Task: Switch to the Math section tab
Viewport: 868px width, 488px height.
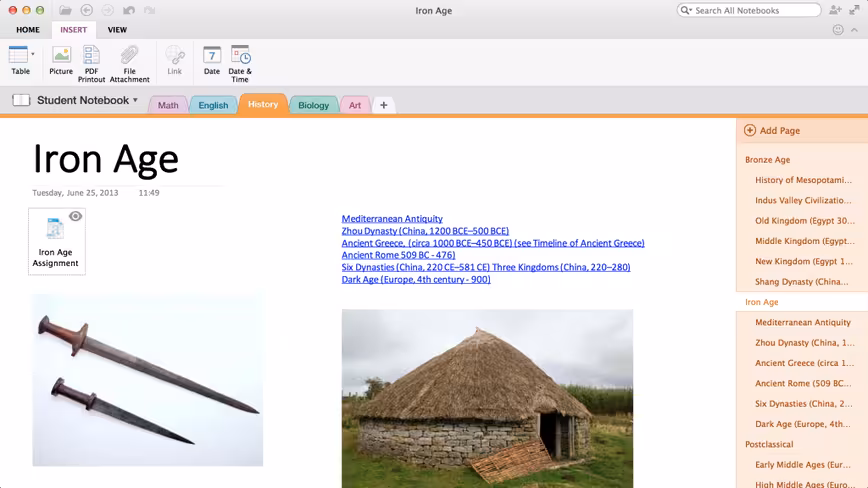Action: tap(168, 105)
